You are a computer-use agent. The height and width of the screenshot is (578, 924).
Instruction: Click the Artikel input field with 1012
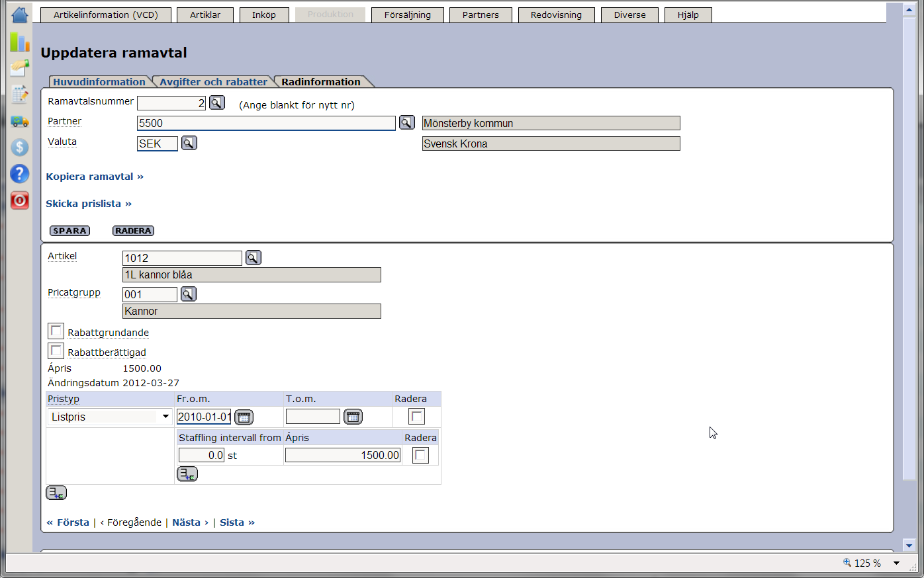coord(183,258)
